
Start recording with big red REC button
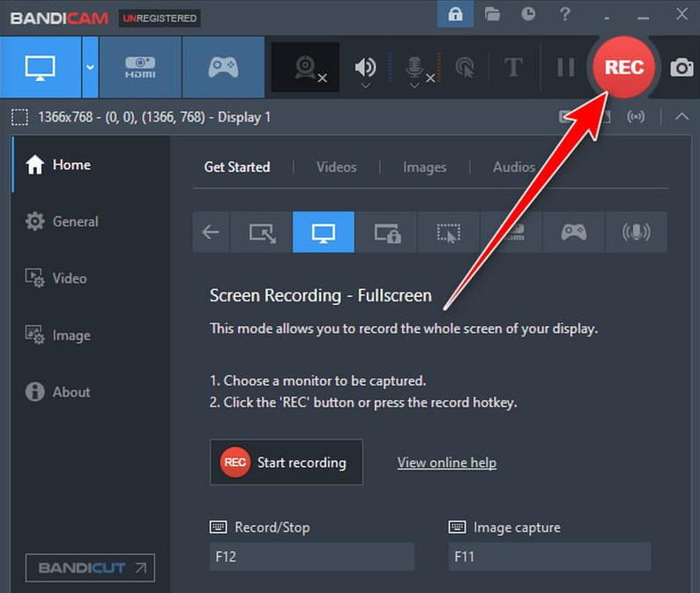pyautogui.click(x=624, y=67)
